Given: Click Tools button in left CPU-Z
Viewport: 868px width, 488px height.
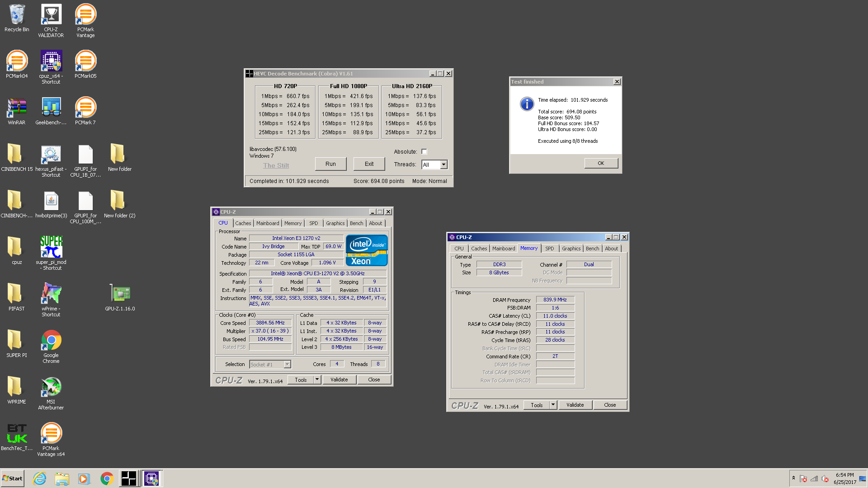Looking at the screenshot, I should point(301,380).
